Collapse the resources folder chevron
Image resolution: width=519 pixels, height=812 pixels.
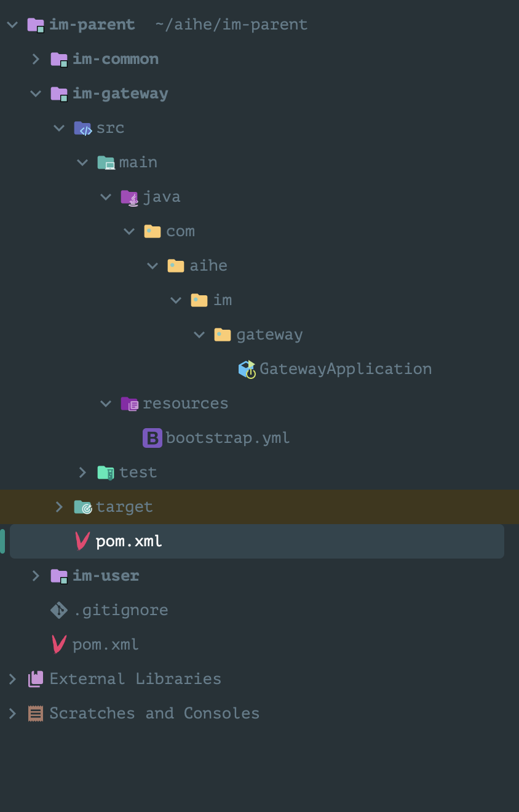(x=106, y=404)
